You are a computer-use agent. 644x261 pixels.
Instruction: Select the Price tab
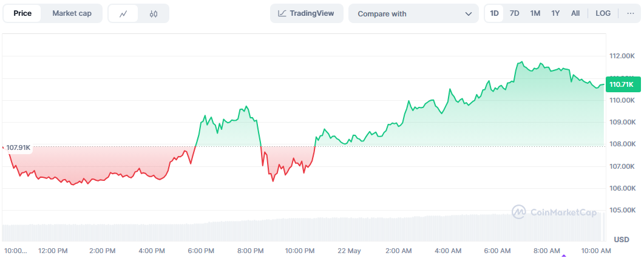tap(22, 13)
